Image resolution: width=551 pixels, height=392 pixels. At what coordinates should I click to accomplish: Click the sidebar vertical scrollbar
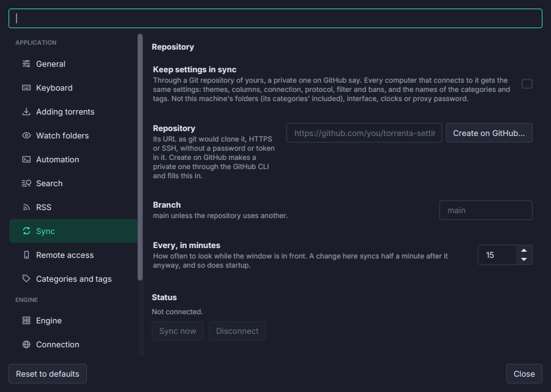[x=140, y=157]
